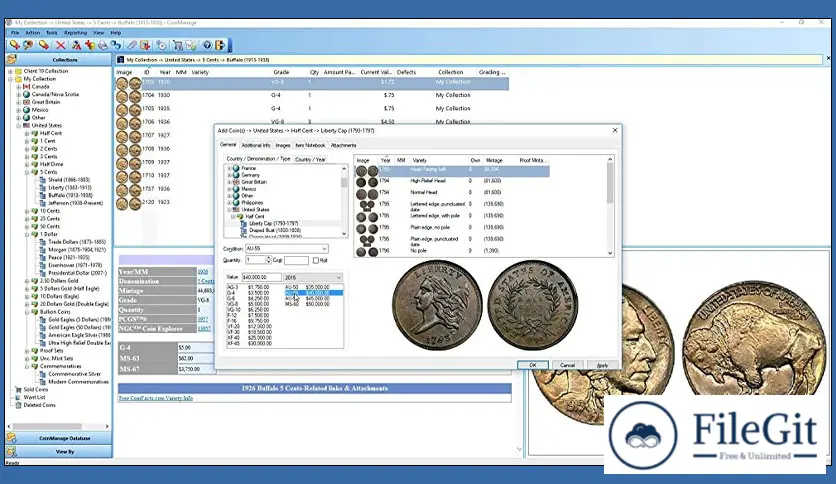Click the Deleted Coins trash icon
Screen dimensions: 836x484
(x=18, y=405)
